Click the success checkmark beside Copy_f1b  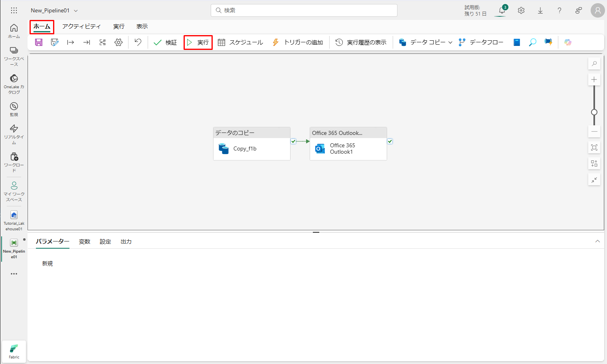coord(293,141)
